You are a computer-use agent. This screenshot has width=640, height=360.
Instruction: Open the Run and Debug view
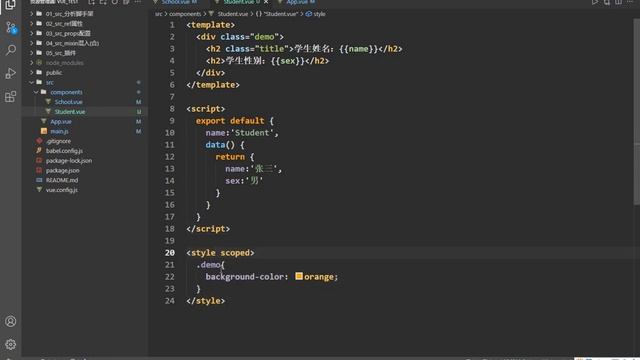(x=11, y=73)
